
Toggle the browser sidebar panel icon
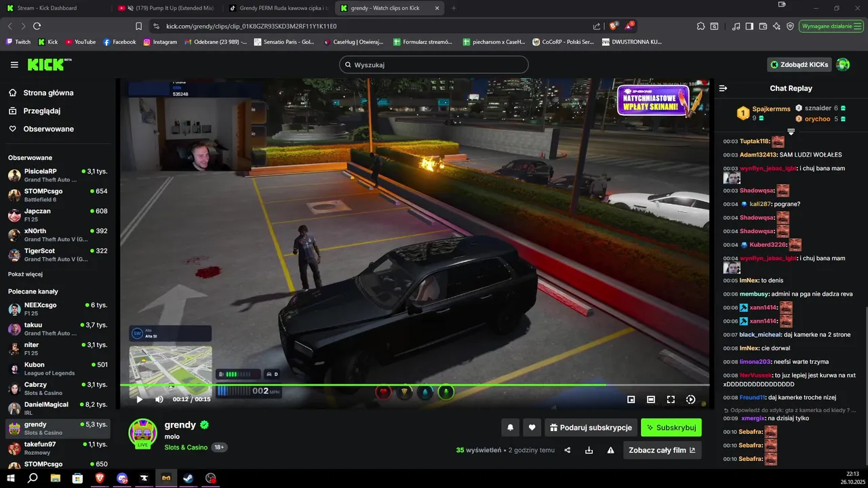pos(750,26)
